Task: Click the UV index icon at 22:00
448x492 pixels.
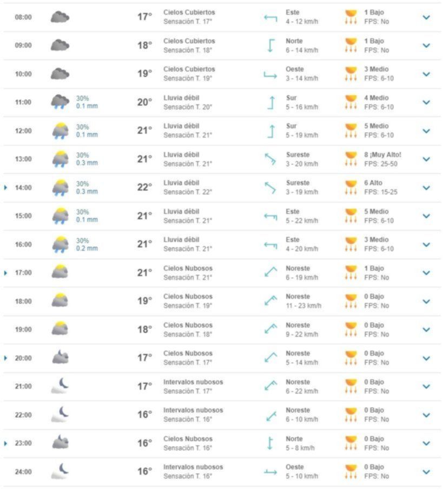Action: coord(351,415)
